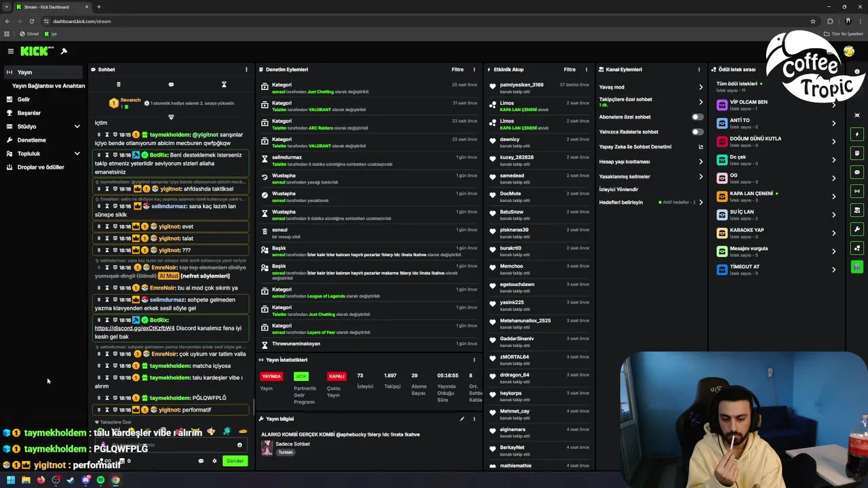Open Filtre in the Denetim Eylemleri panel

pos(458,69)
